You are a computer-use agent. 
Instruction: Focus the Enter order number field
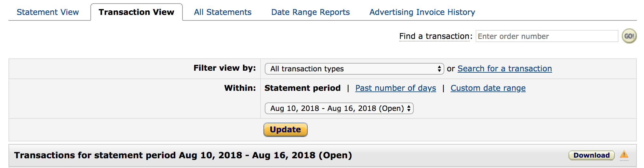[x=547, y=36]
